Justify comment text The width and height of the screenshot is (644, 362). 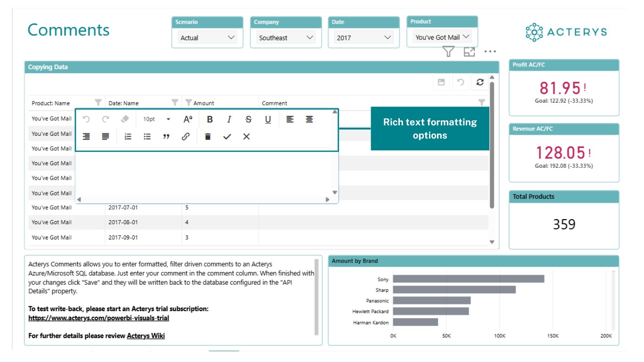pyautogui.click(x=106, y=136)
